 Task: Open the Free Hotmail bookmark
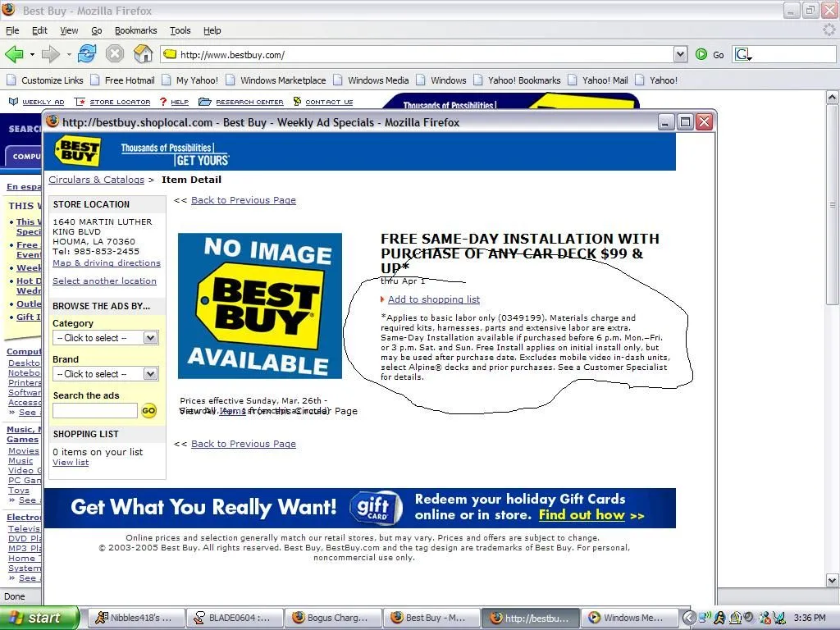123,80
